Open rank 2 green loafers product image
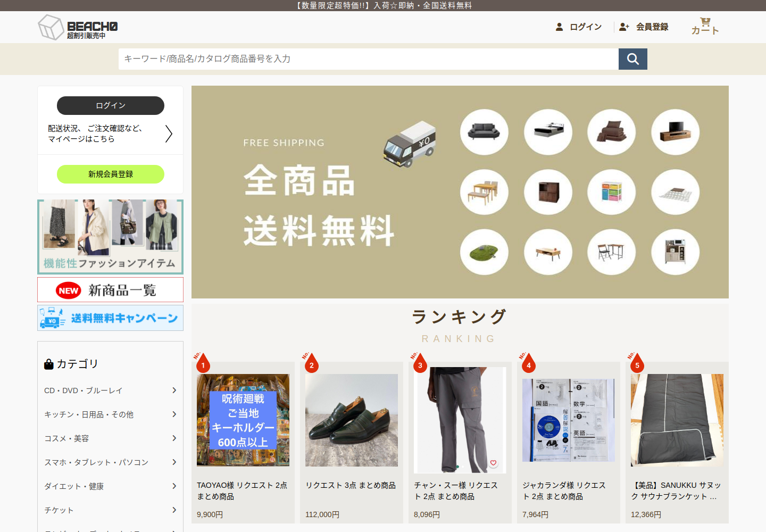The width and height of the screenshot is (766, 532). point(352,420)
